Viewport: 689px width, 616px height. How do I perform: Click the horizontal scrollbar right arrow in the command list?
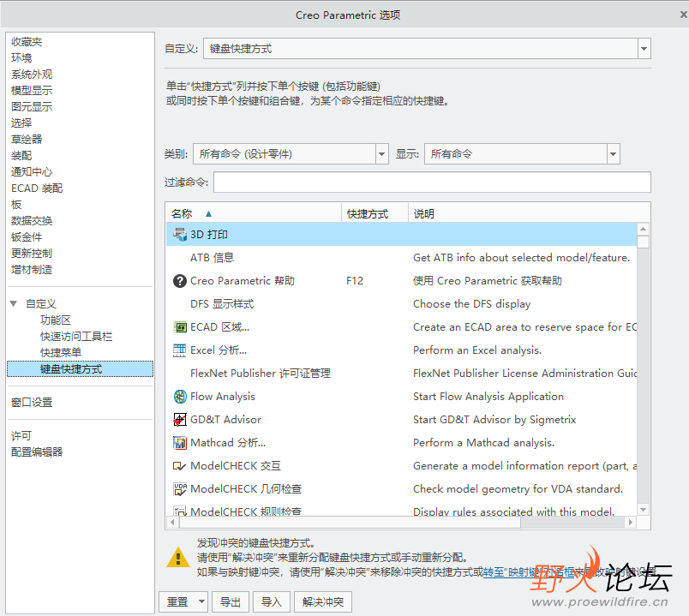coord(631,522)
